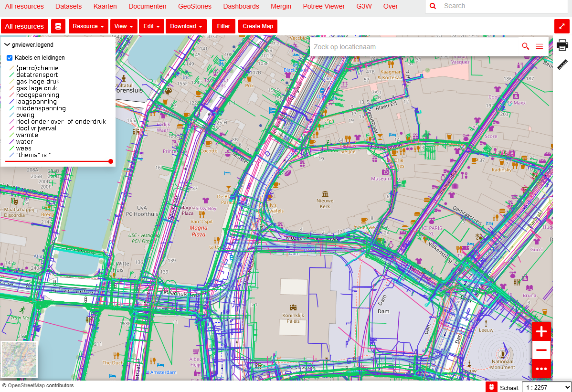
Task: Click the UvA PC Hoofthuis map label
Action: (x=142, y=211)
